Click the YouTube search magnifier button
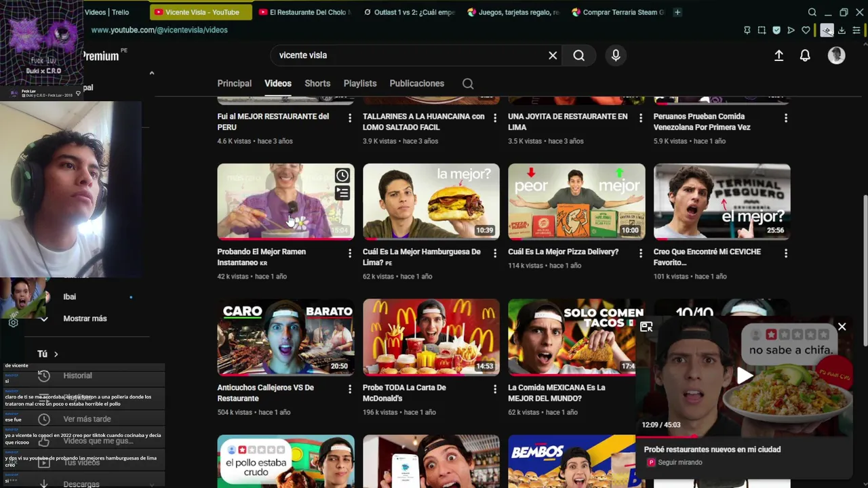The height and width of the screenshot is (488, 868). 578,56
